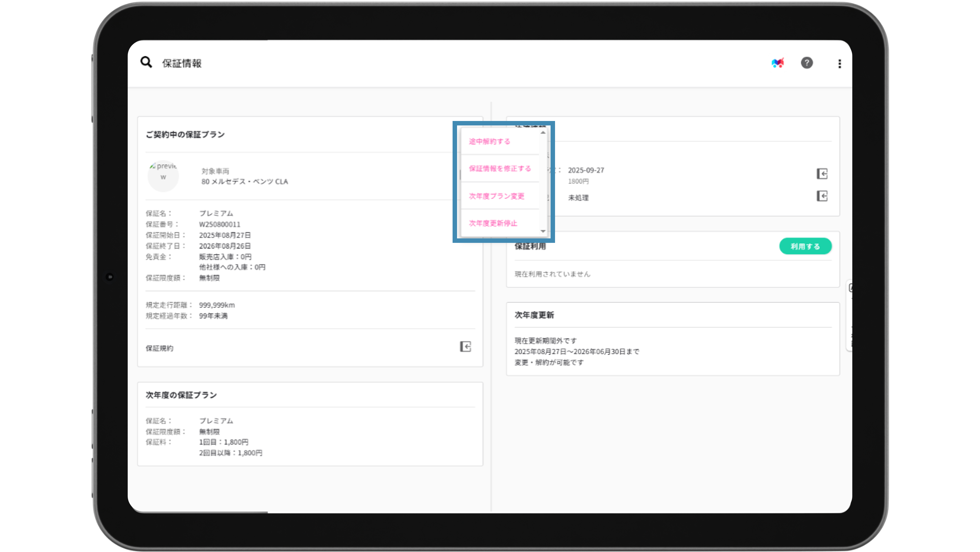Screen dimensions: 980x552
Task: Choose 保証情報を修正する menu option
Action: coord(500,168)
